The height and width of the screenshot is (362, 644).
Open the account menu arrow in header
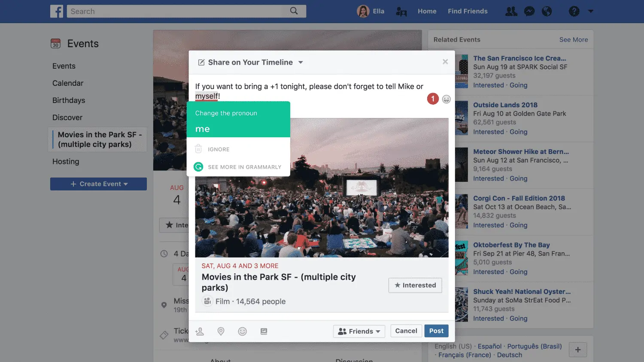coord(591,11)
